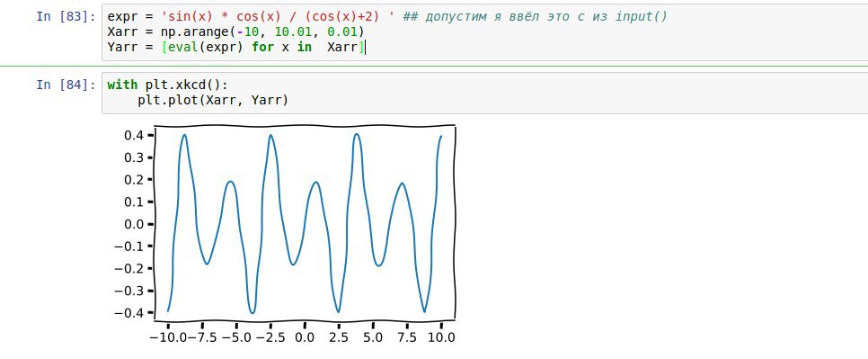Click the In [83] cell prompt
This screenshot has width=868, height=359.
point(66,16)
